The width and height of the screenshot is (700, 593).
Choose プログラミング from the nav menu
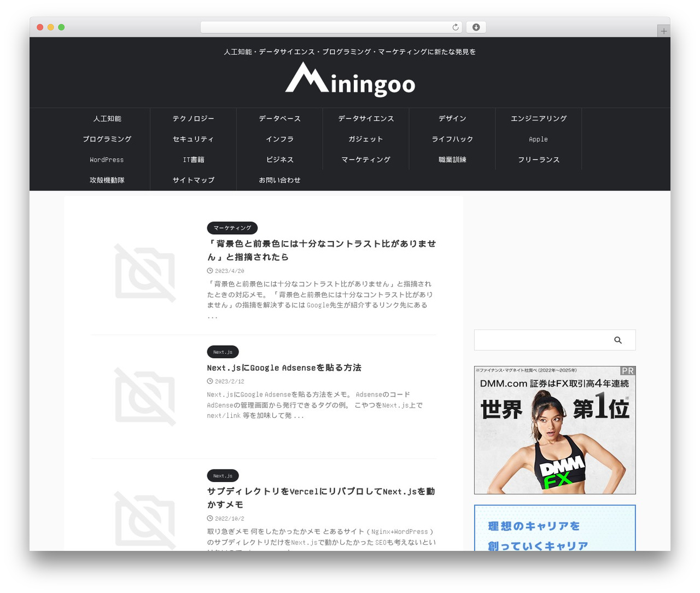107,139
